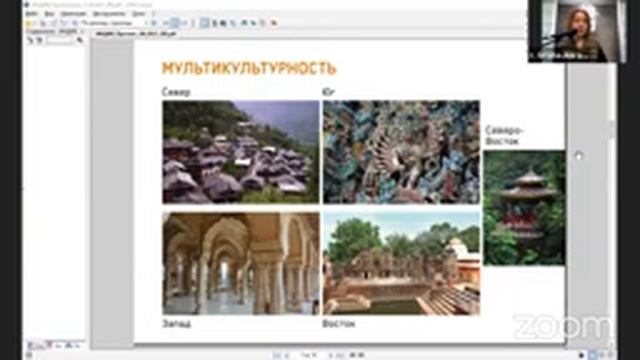Image resolution: width=640 pixels, height=360 pixels.
Task: Select the open PDF document tab
Action: 135,34
